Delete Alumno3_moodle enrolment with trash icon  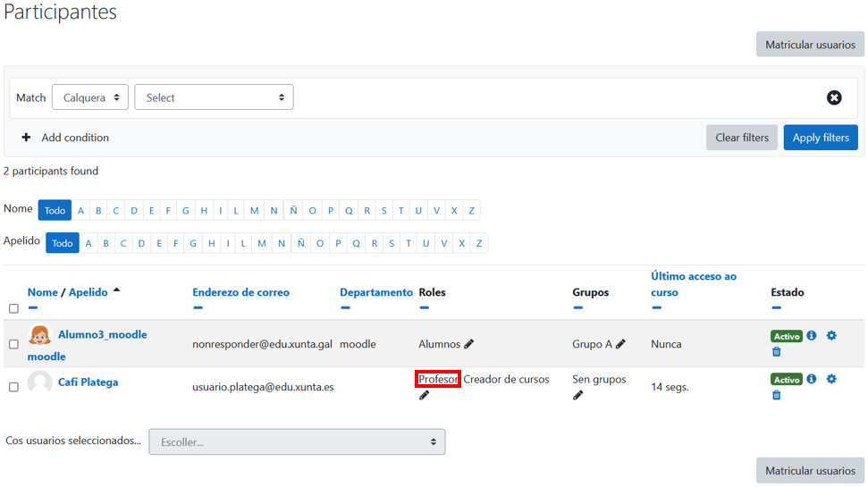[776, 352]
